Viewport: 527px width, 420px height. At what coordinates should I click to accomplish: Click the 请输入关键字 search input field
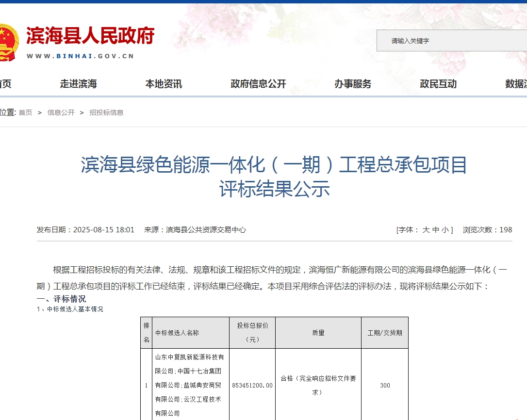452,41
